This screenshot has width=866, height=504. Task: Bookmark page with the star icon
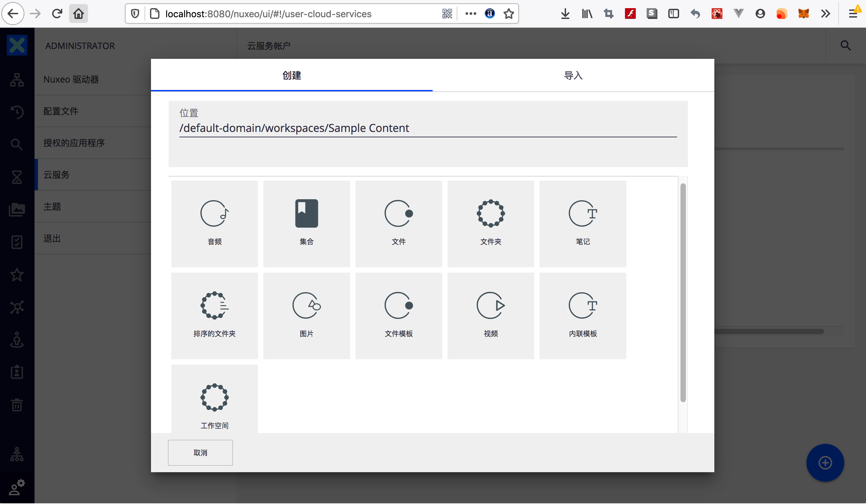(508, 14)
